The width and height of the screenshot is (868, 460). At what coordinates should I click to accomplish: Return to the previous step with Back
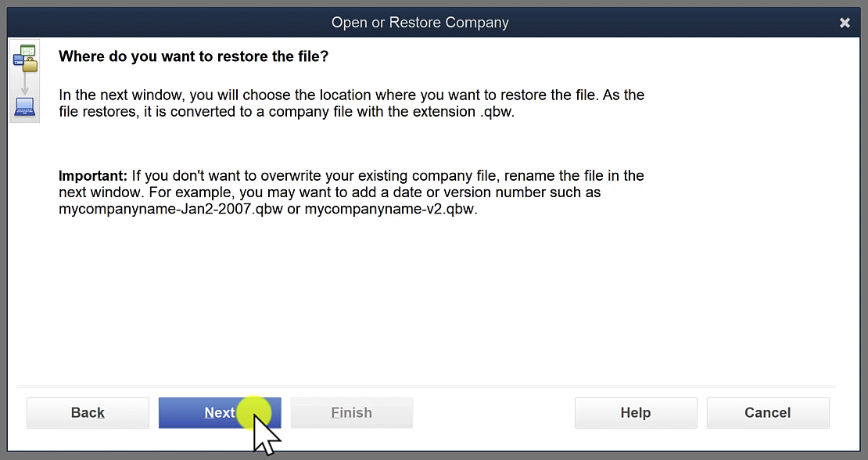point(88,413)
